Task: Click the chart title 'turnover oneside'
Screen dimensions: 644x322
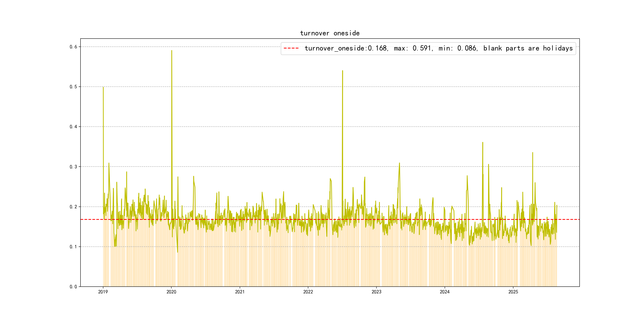Action: coord(330,33)
